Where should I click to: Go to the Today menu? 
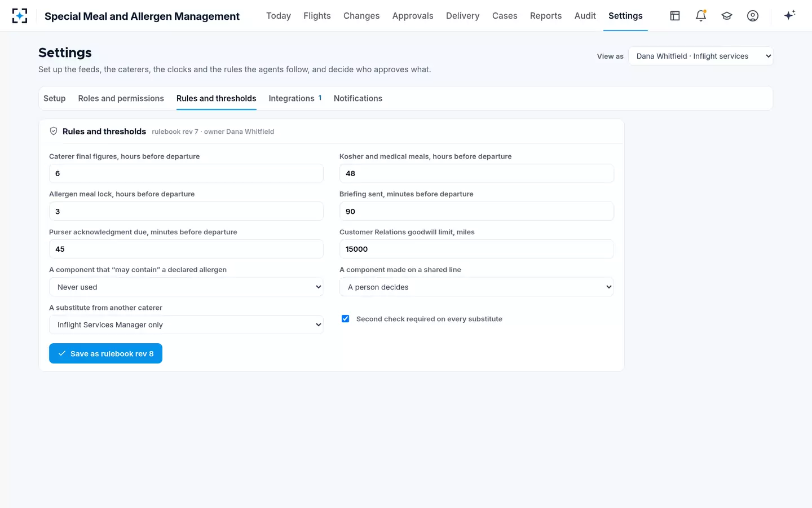[x=279, y=16]
